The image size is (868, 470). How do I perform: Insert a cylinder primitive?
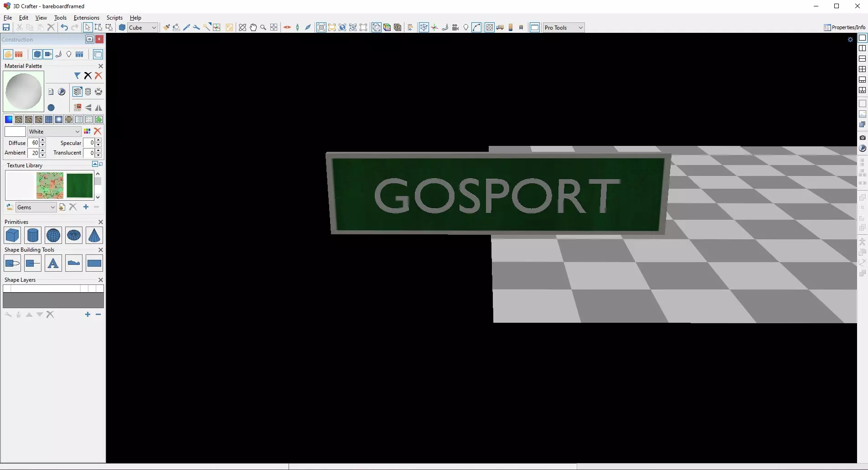click(33, 235)
